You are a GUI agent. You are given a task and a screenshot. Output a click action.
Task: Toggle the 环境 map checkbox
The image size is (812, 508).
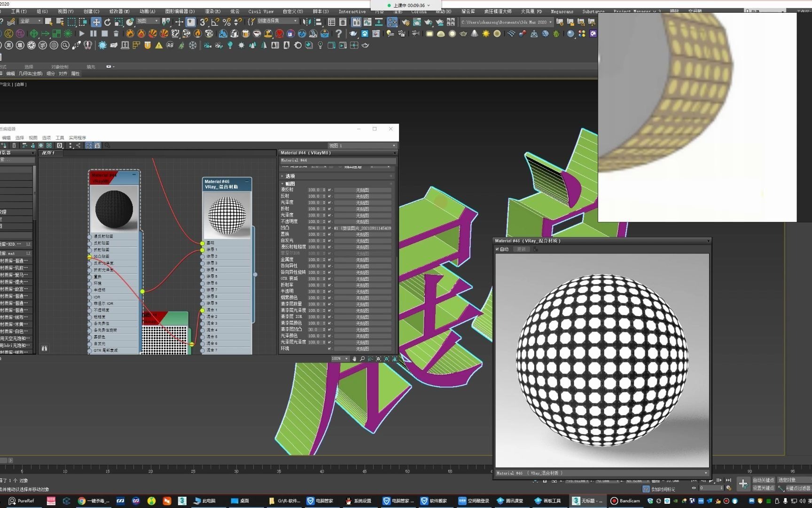(329, 349)
